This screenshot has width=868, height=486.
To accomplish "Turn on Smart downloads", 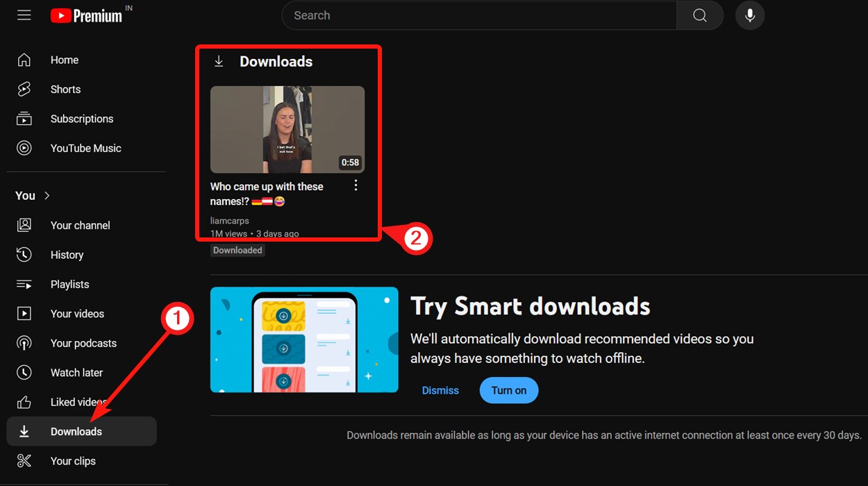I will tap(509, 390).
